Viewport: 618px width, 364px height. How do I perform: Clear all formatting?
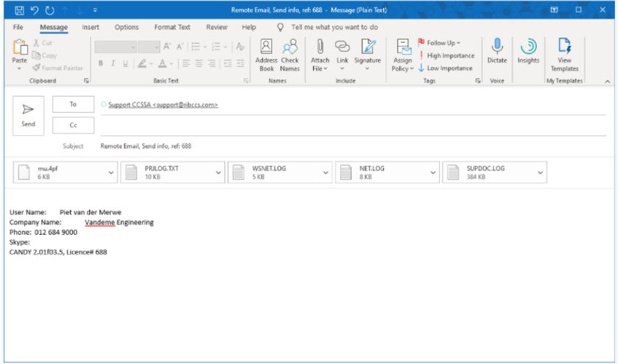(240, 47)
